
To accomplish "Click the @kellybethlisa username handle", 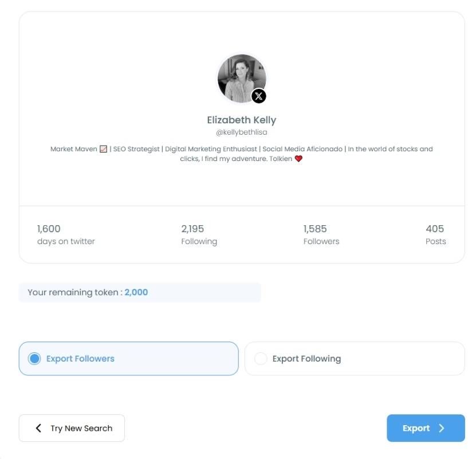I will (x=241, y=132).
